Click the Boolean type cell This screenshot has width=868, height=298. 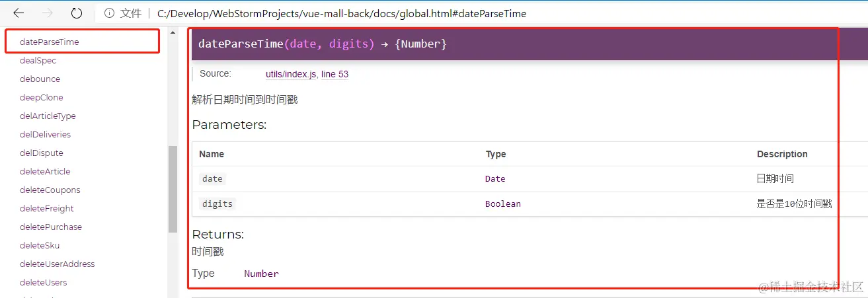click(503, 204)
